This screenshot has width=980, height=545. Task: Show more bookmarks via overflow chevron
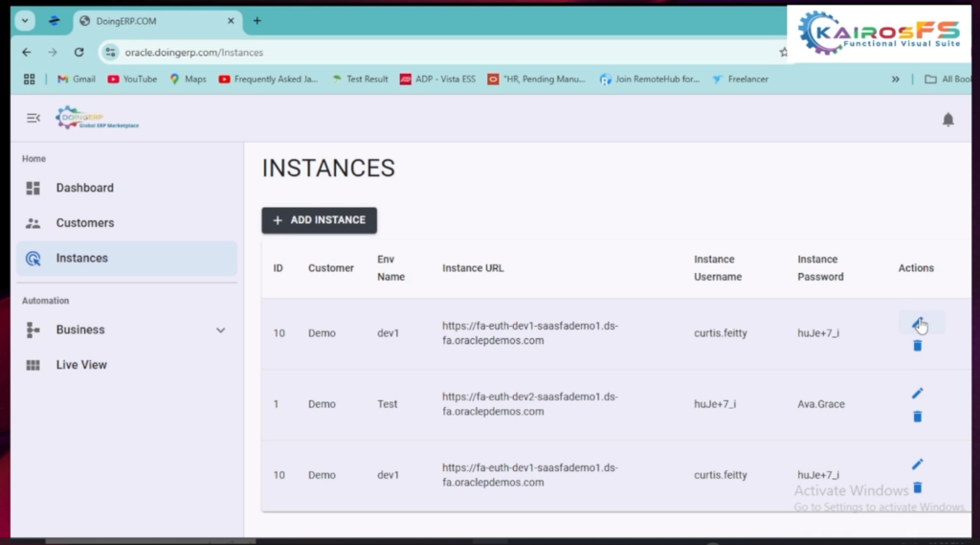pos(895,79)
